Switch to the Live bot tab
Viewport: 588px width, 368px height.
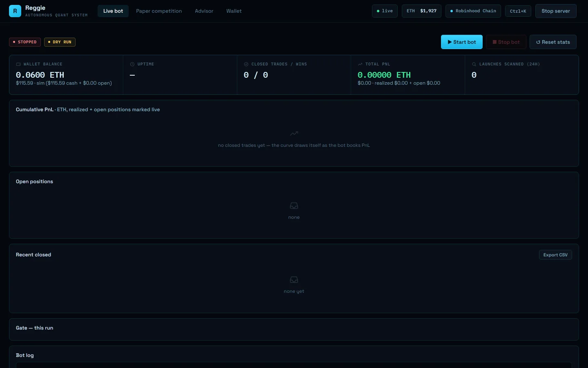[113, 11]
